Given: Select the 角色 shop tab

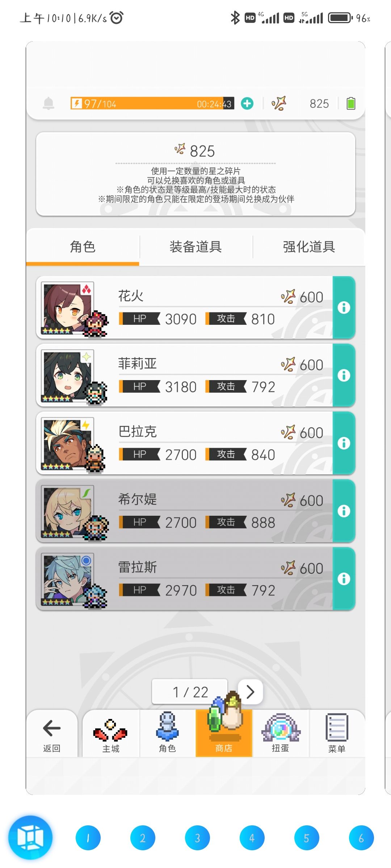Looking at the screenshot, I should coord(83,247).
